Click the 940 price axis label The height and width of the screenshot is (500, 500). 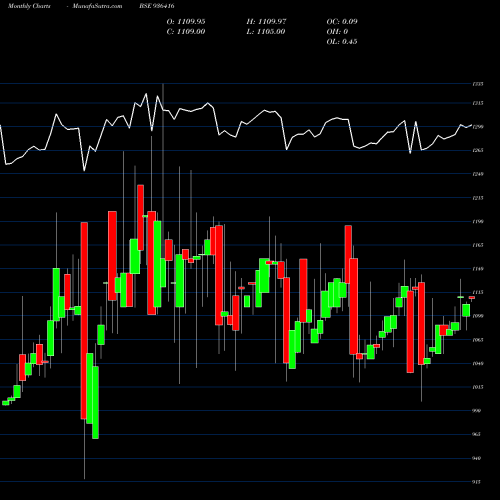pos(477,458)
